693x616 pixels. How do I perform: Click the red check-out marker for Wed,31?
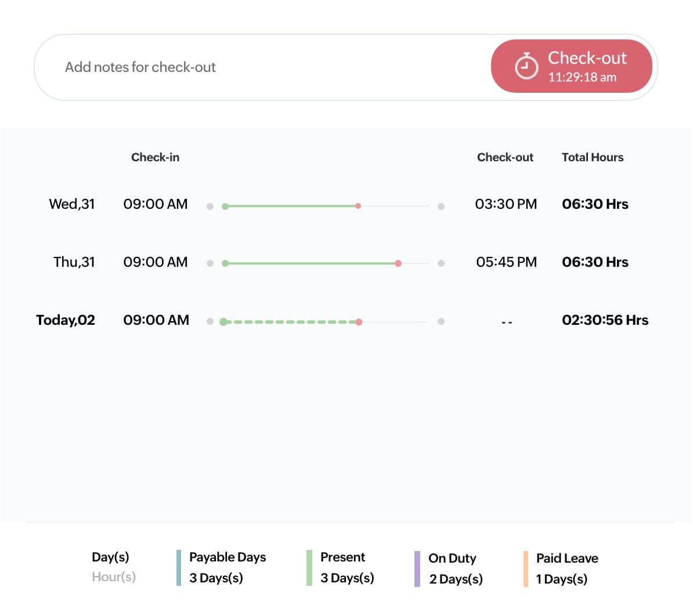(x=358, y=206)
